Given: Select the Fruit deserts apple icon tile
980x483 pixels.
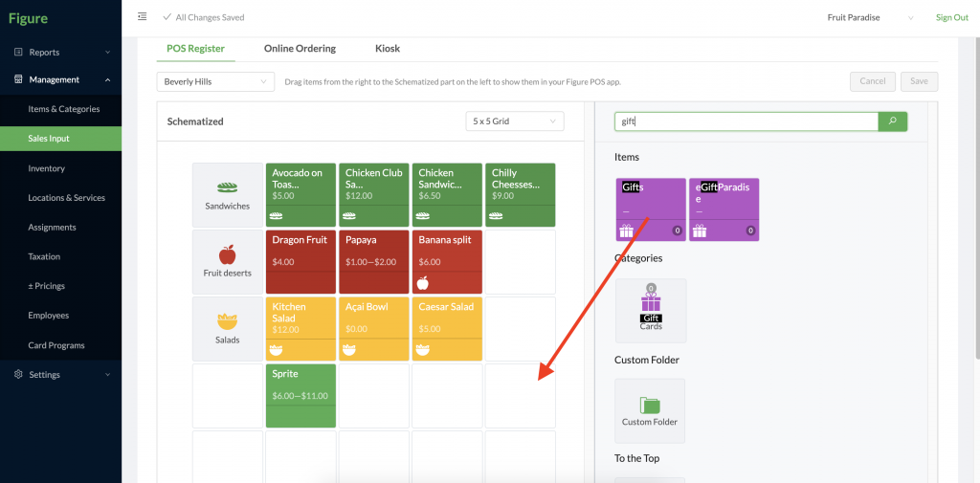Looking at the screenshot, I should coord(228,262).
